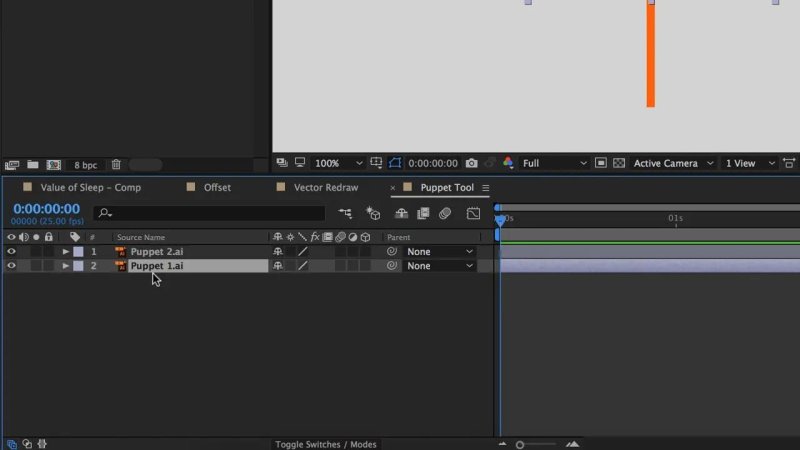
Task: Enable Motion Blur for the composition
Action: pos(445,213)
